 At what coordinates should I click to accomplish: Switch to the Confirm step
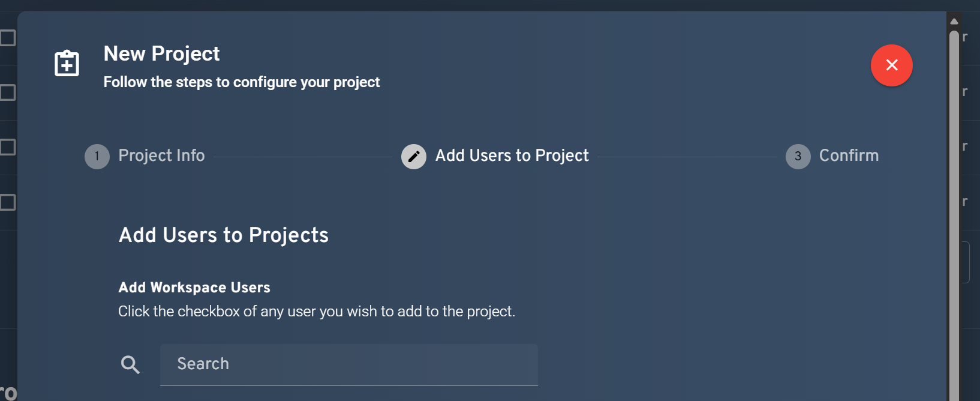click(849, 155)
